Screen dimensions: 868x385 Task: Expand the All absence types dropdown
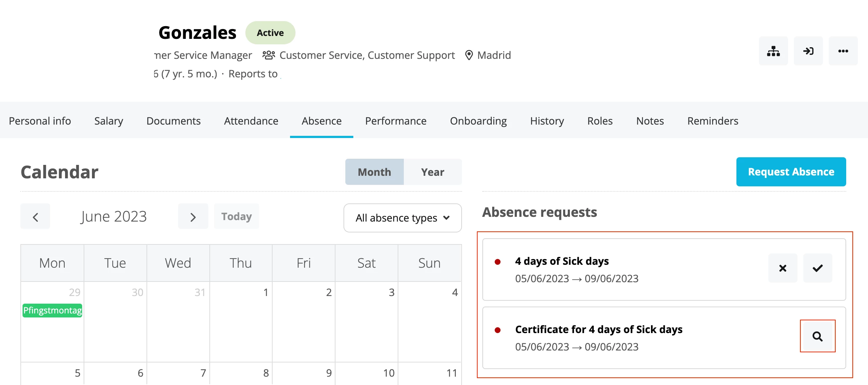coord(402,218)
